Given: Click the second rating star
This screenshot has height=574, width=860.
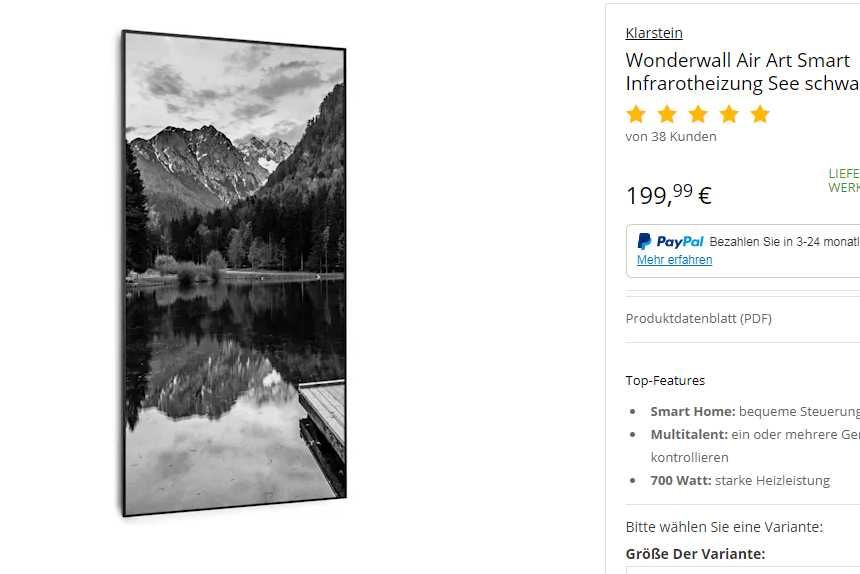Looking at the screenshot, I should [x=667, y=114].
